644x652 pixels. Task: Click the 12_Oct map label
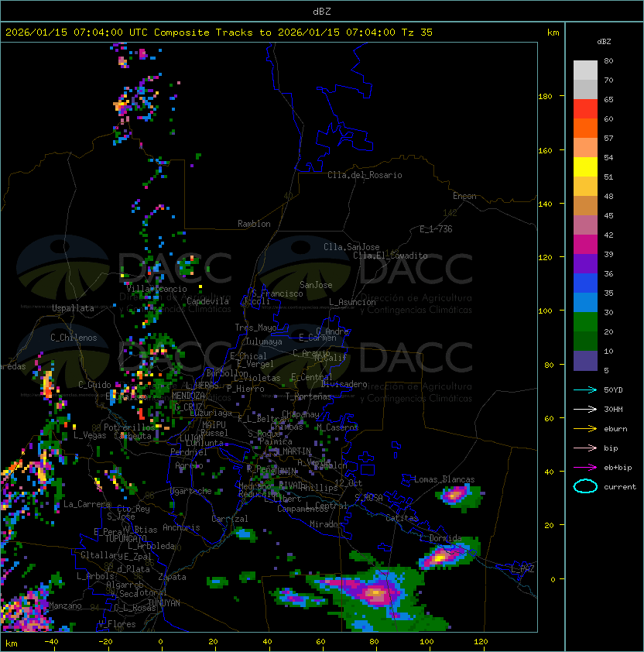348,483
